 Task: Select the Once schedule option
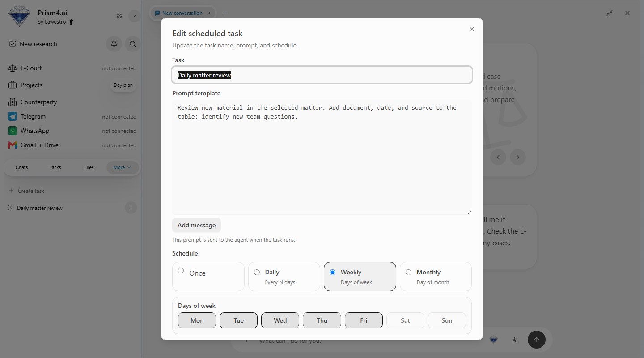click(x=208, y=277)
